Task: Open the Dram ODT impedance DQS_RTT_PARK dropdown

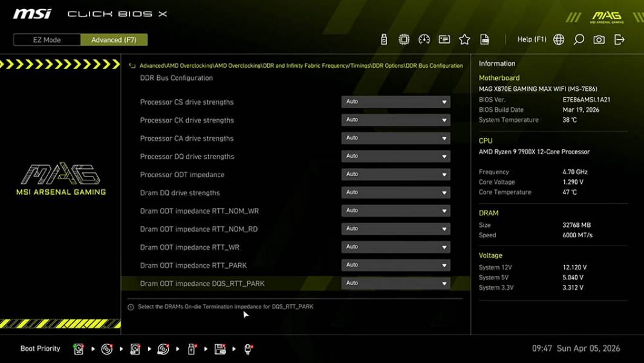Action: point(395,283)
